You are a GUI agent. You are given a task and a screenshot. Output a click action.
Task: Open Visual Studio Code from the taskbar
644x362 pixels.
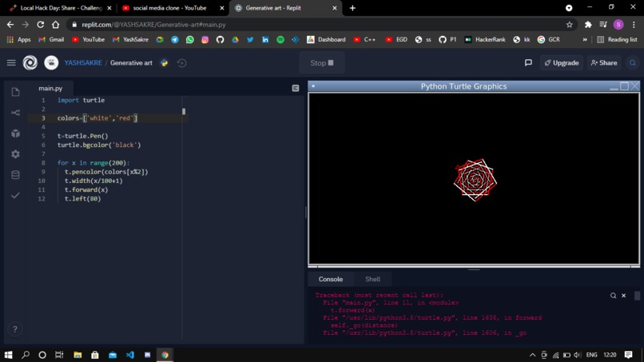click(130, 355)
